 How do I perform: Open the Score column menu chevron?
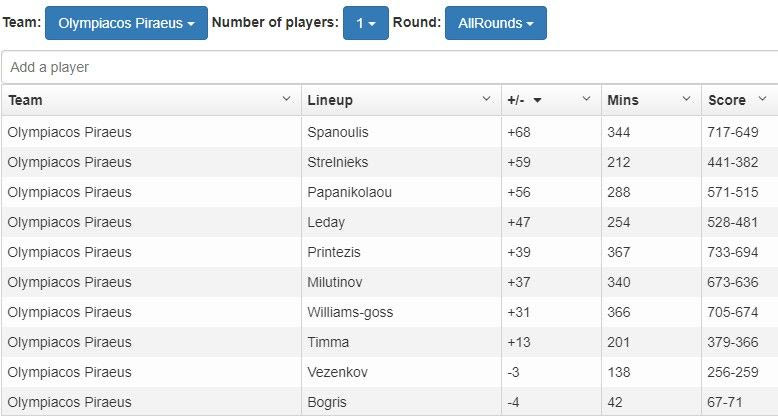point(762,99)
